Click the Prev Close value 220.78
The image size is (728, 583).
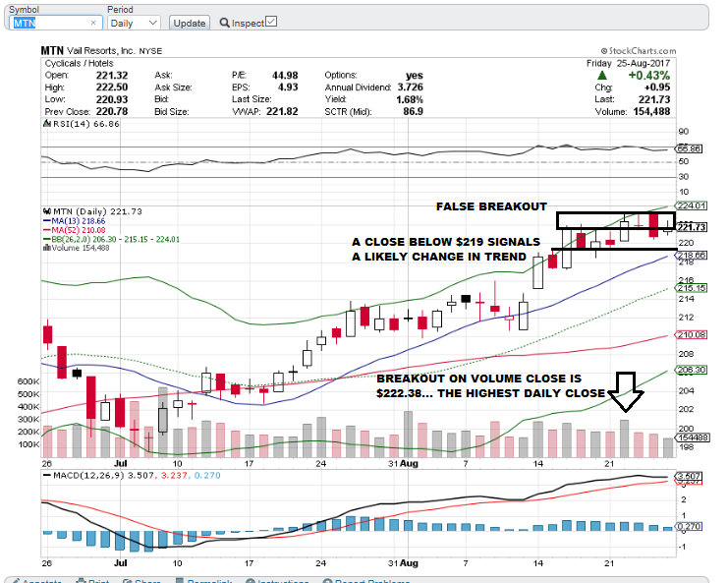coord(112,111)
